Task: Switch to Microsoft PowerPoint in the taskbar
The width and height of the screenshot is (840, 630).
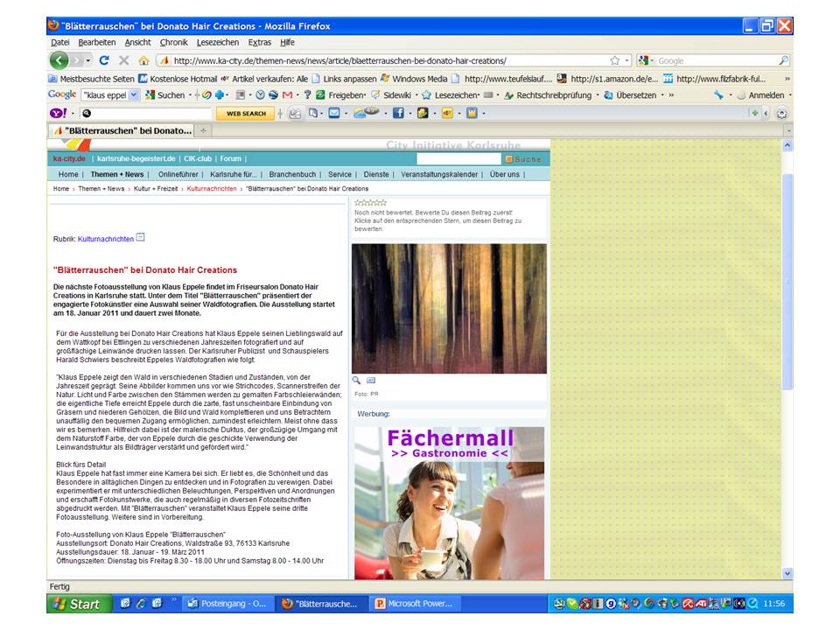Action: [414, 604]
